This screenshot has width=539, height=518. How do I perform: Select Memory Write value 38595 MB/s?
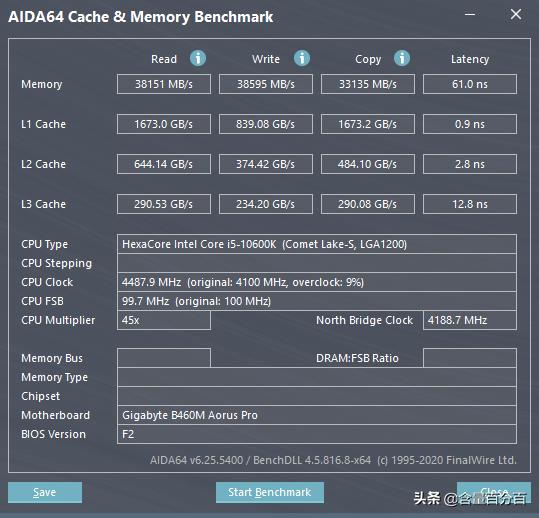point(266,84)
